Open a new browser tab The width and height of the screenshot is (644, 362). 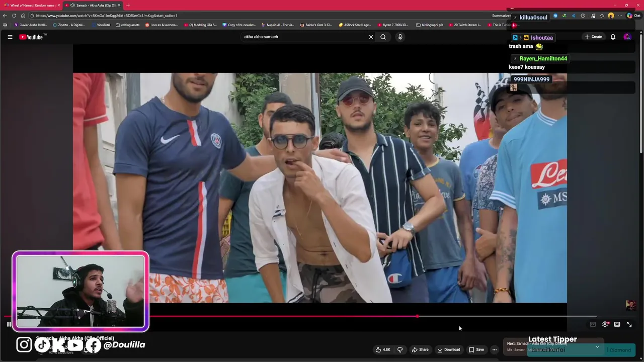[128, 5]
